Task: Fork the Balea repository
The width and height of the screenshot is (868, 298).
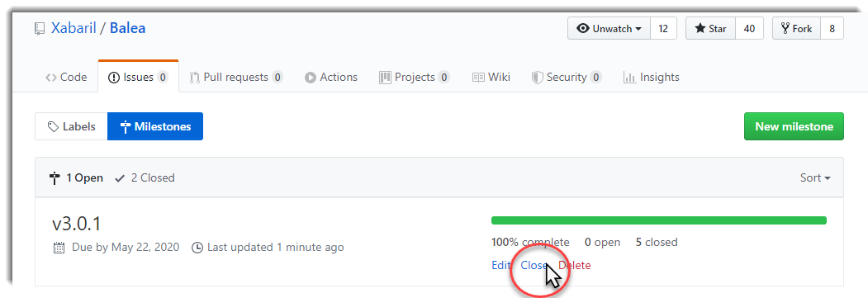Action: (797, 29)
